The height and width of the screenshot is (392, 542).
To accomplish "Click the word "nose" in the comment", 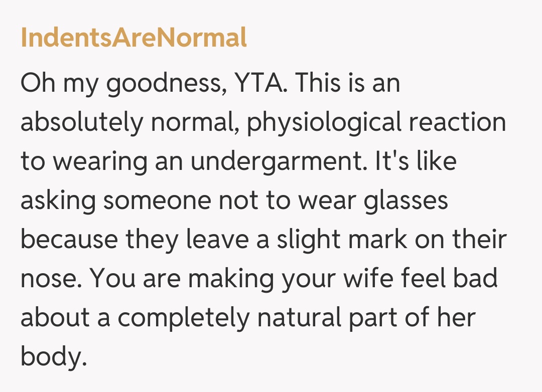I will click(x=48, y=279).
